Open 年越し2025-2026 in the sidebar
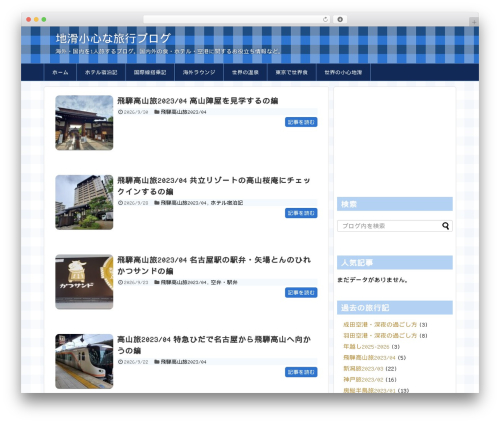Viewport: 500px width, 423px height. pos(366,347)
